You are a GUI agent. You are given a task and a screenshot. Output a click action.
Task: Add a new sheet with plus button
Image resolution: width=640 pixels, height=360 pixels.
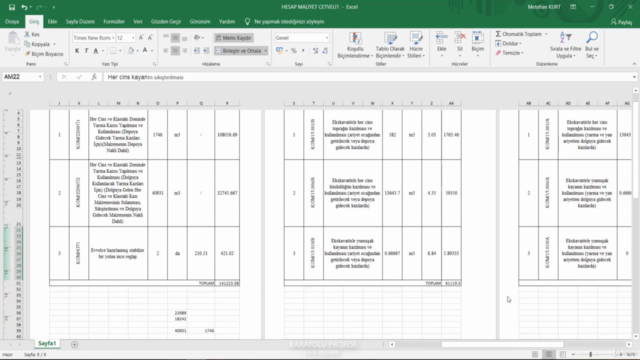(74, 344)
